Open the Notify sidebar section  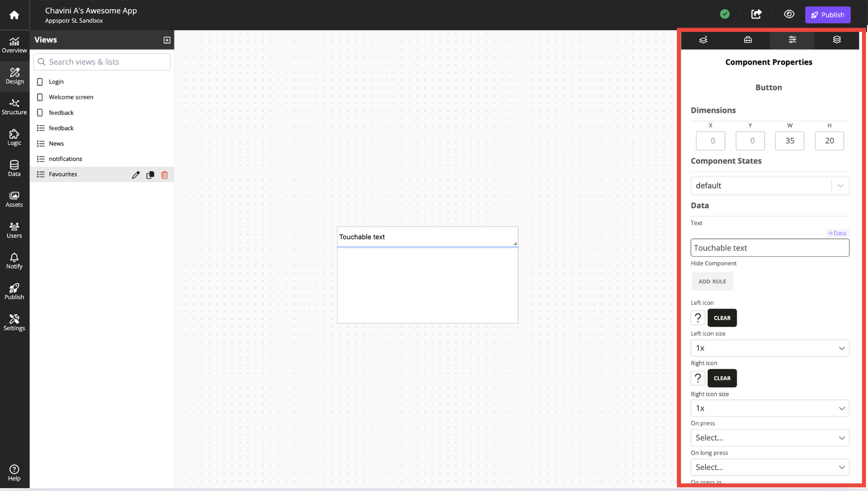click(x=14, y=261)
